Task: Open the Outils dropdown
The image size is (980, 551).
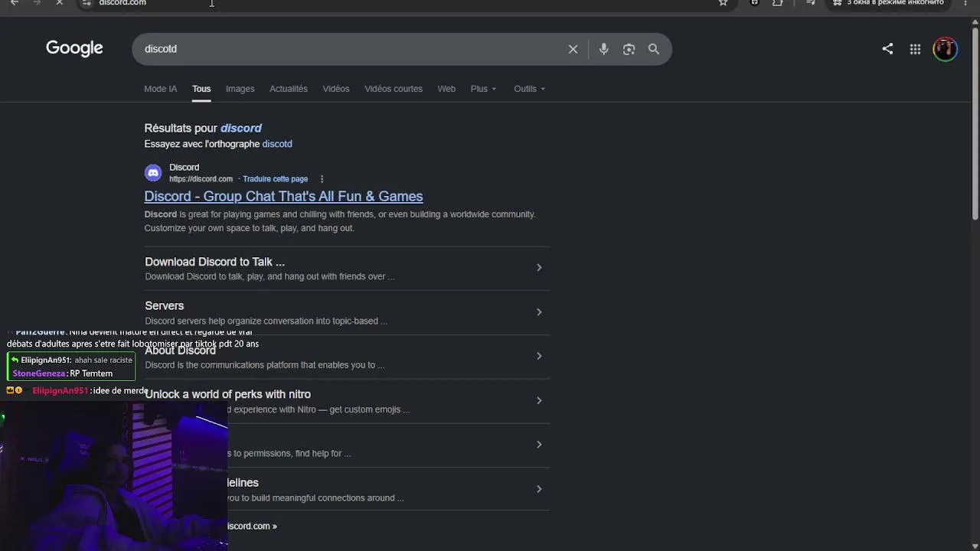Action: (x=529, y=89)
